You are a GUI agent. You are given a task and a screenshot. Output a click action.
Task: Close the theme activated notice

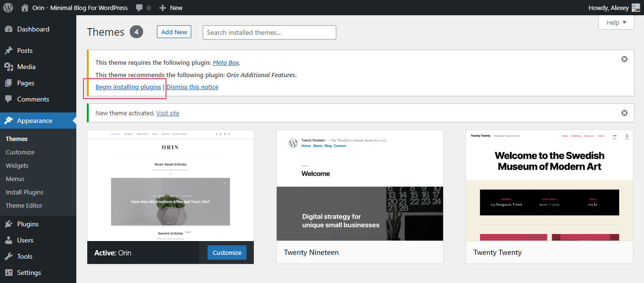click(x=624, y=112)
